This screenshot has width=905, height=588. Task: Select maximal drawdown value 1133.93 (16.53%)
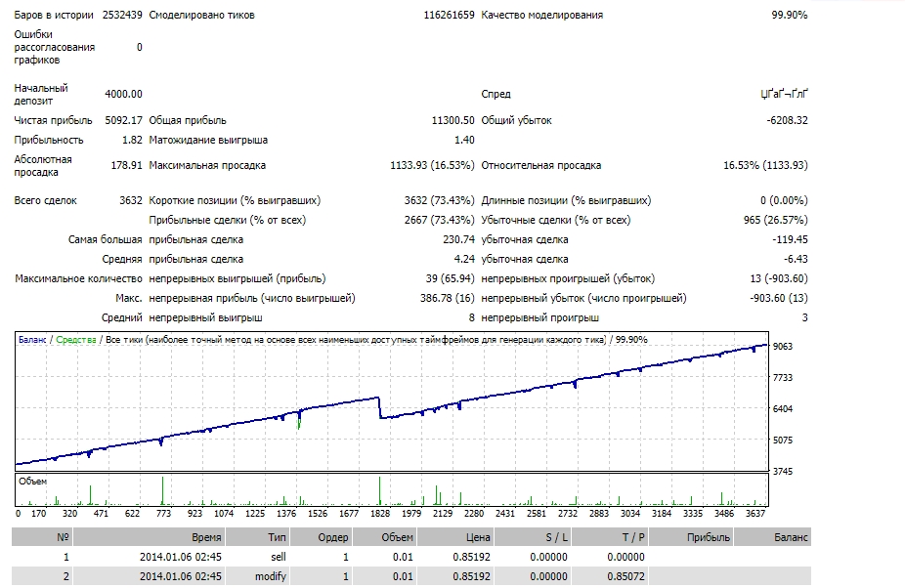(x=432, y=166)
